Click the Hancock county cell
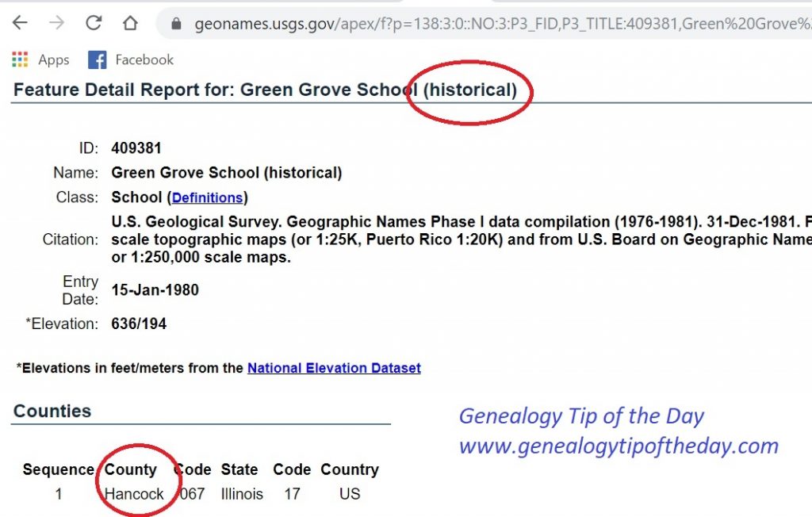The image size is (812, 517). pos(134,494)
